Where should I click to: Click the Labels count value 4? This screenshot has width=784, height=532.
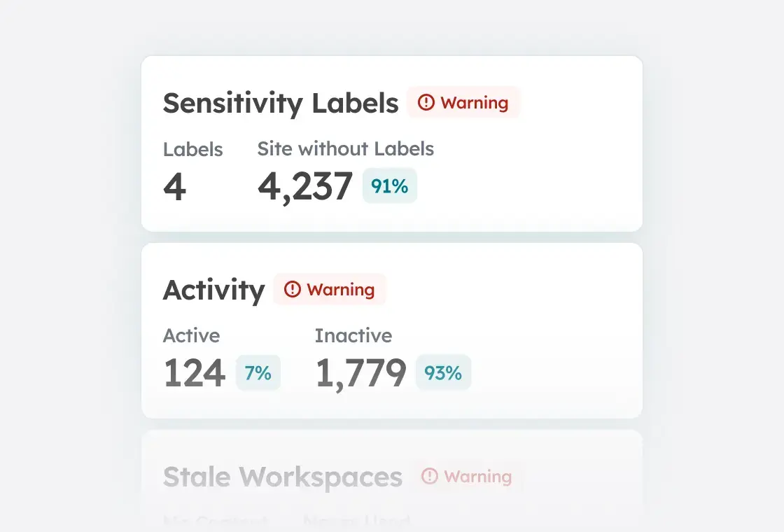[x=174, y=185]
